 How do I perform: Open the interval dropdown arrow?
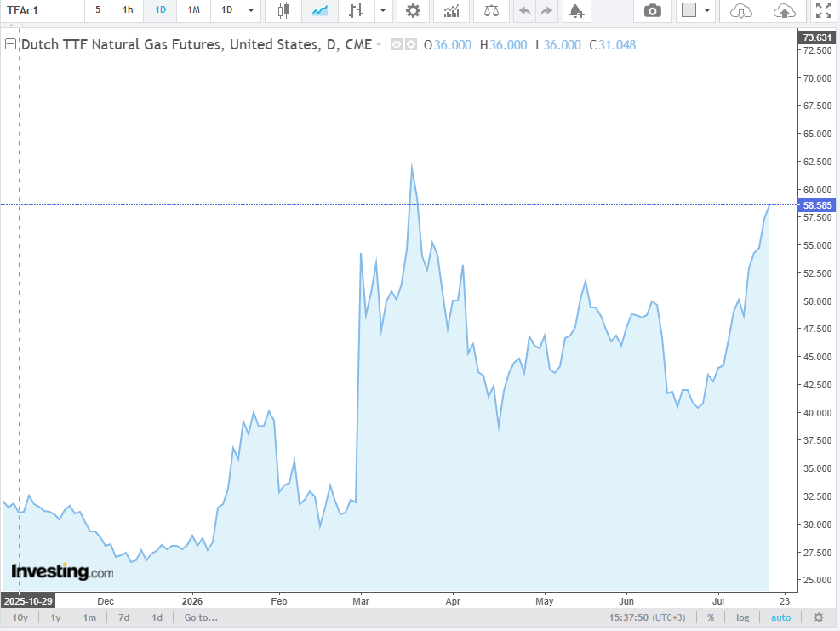click(251, 11)
